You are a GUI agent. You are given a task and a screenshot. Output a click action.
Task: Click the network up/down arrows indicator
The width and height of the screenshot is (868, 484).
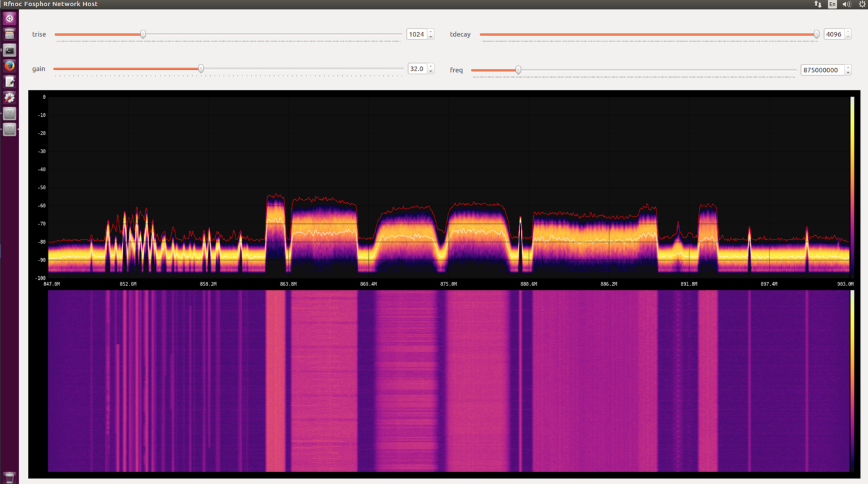click(817, 4)
